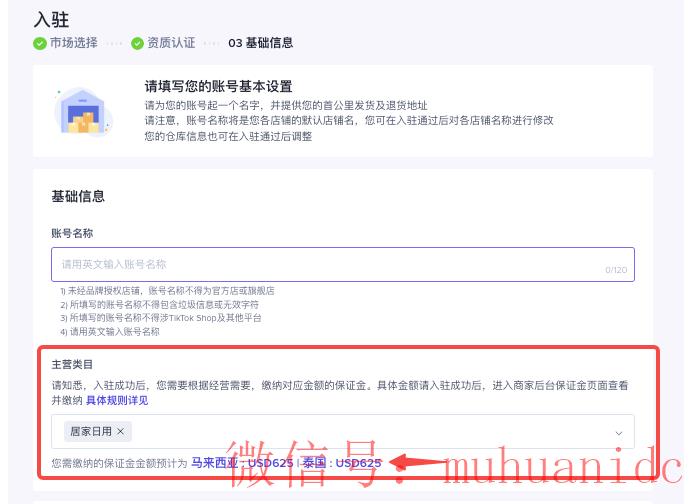Remove the 居家日用 category tag

pos(120,431)
